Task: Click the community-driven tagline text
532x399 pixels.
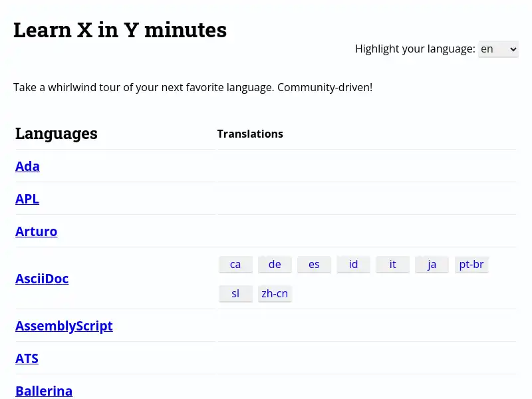Action: (x=192, y=87)
